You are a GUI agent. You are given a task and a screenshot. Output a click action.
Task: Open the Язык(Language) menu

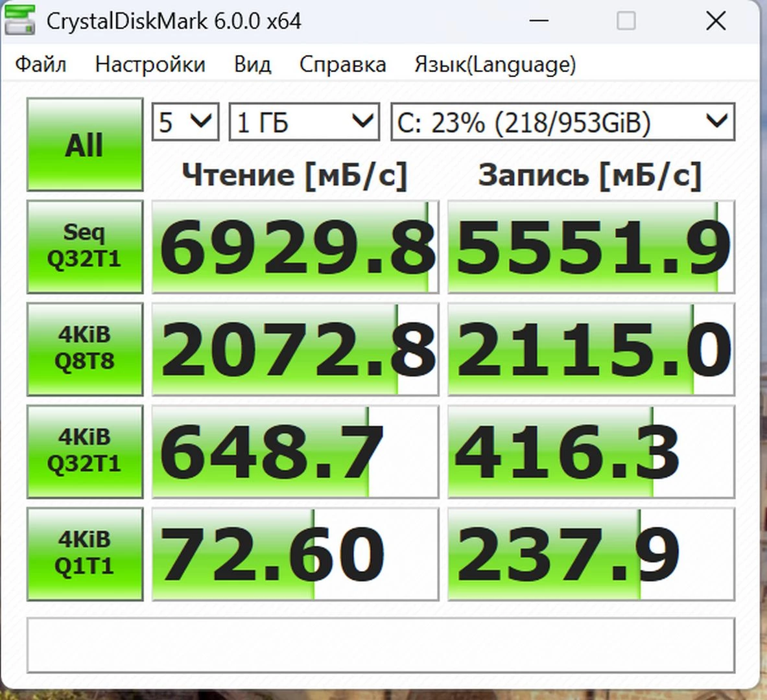coord(495,65)
